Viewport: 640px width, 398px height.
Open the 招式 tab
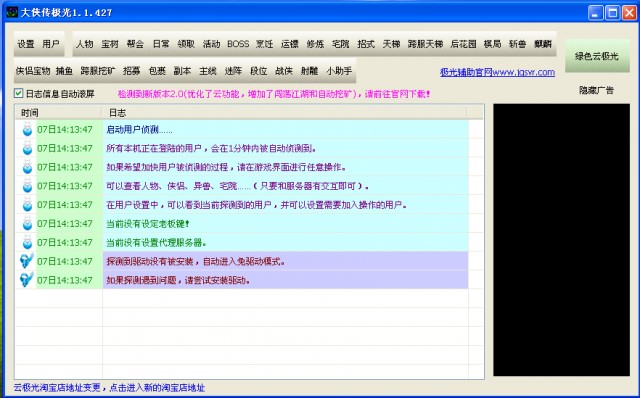pos(366,44)
